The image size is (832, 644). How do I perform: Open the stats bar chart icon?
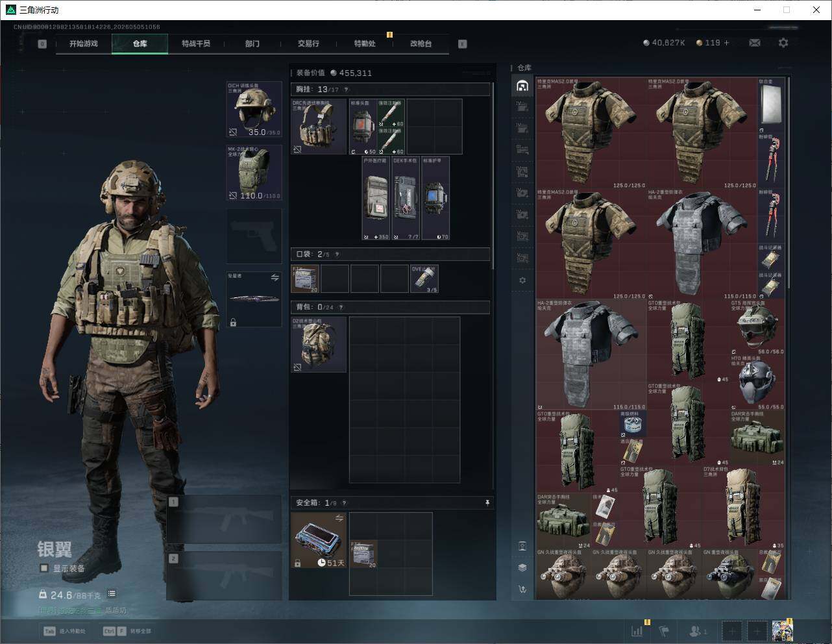638,630
